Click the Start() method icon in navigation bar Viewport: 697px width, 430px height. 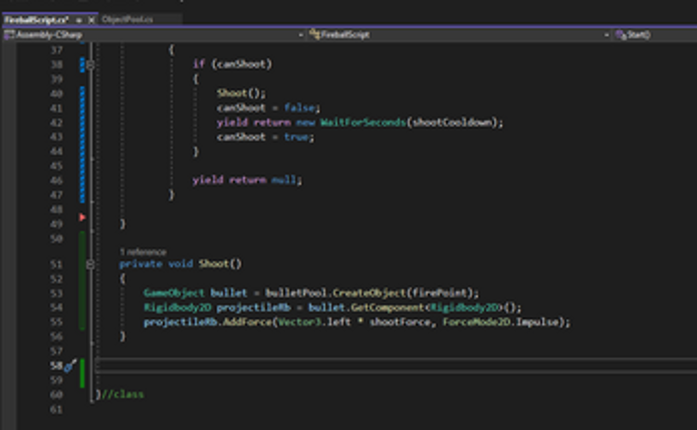[621, 34]
